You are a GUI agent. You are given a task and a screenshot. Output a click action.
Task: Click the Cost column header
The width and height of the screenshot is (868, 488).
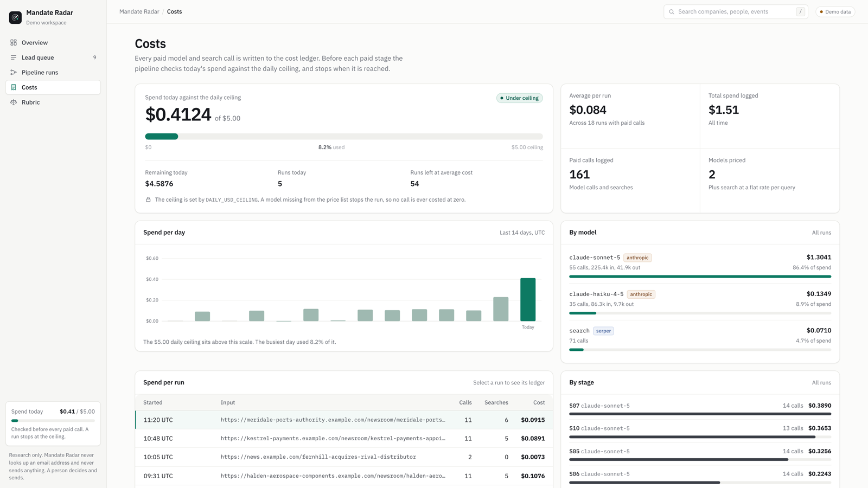click(539, 402)
